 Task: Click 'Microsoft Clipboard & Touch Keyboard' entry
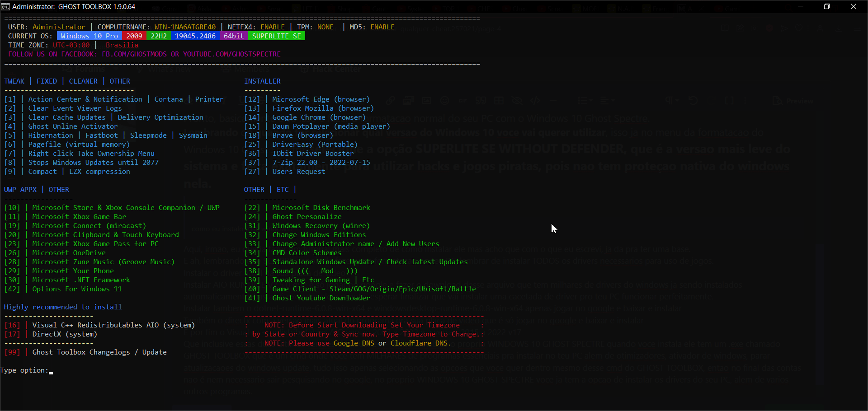coord(105,235)
